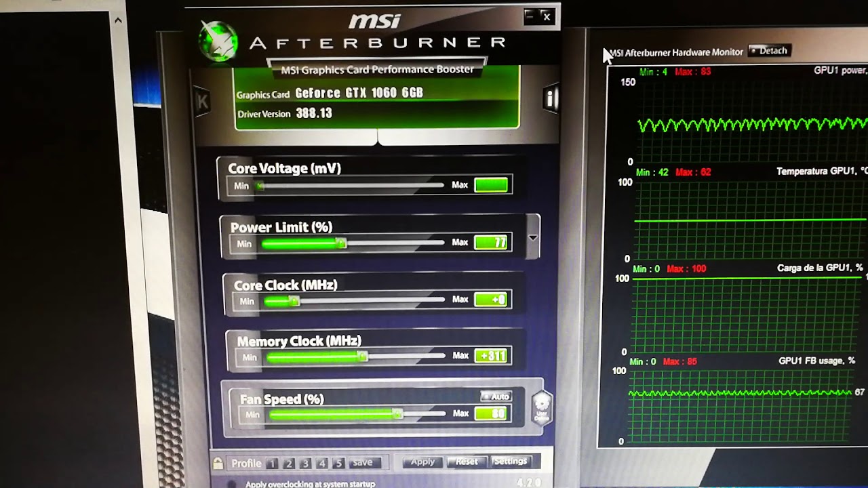Reset settings to defaults
This screenshot has height=488, width=868.
point(467,462)
